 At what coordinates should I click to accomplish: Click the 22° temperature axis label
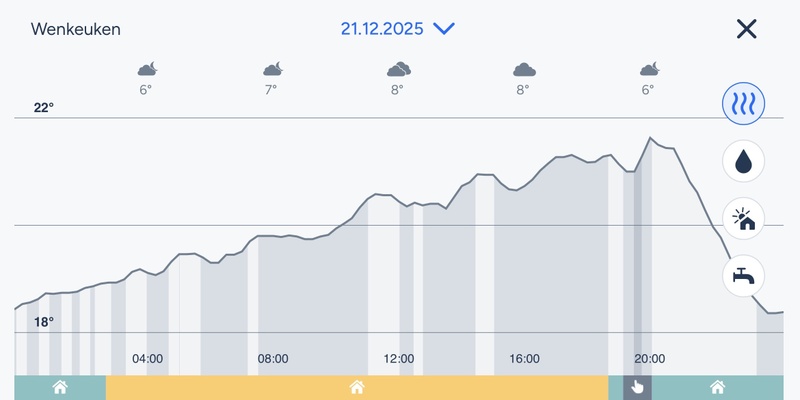tap(44, 107)
